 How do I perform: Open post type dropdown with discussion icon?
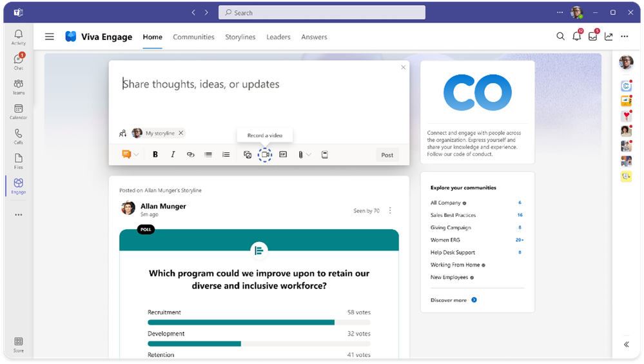tap(130, 155)
